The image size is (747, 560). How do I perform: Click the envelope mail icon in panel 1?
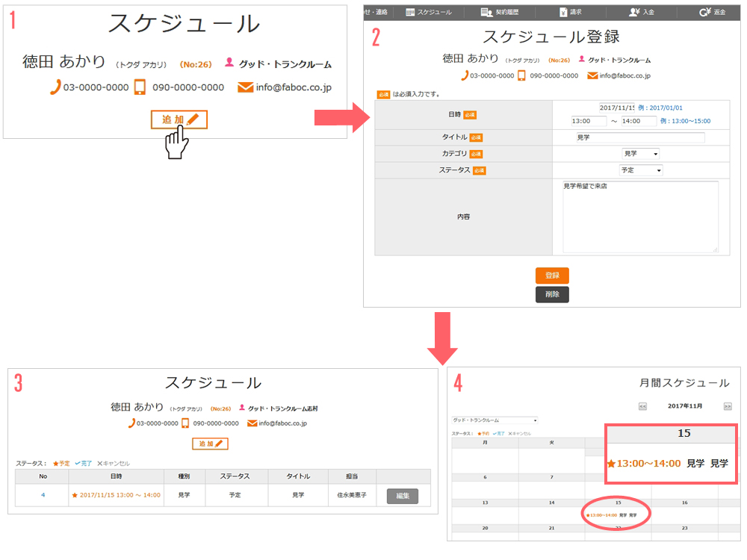point(245,87)
